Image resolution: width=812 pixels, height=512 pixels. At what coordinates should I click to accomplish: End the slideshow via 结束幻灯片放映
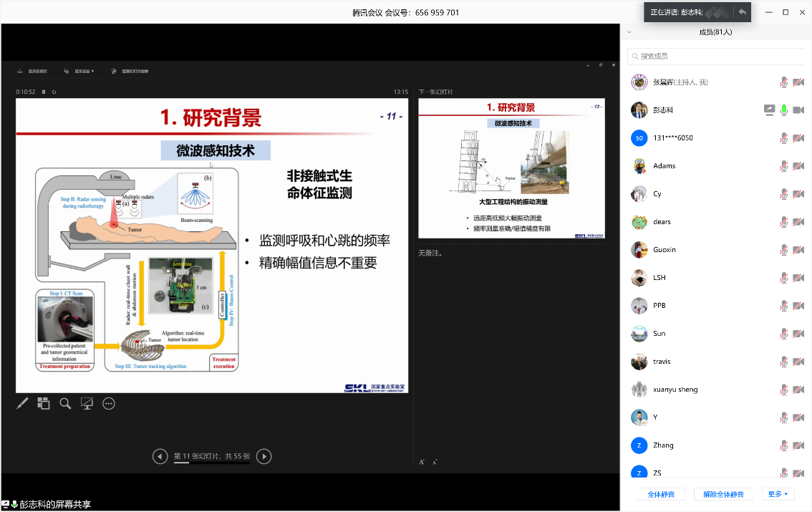(135, 71)
